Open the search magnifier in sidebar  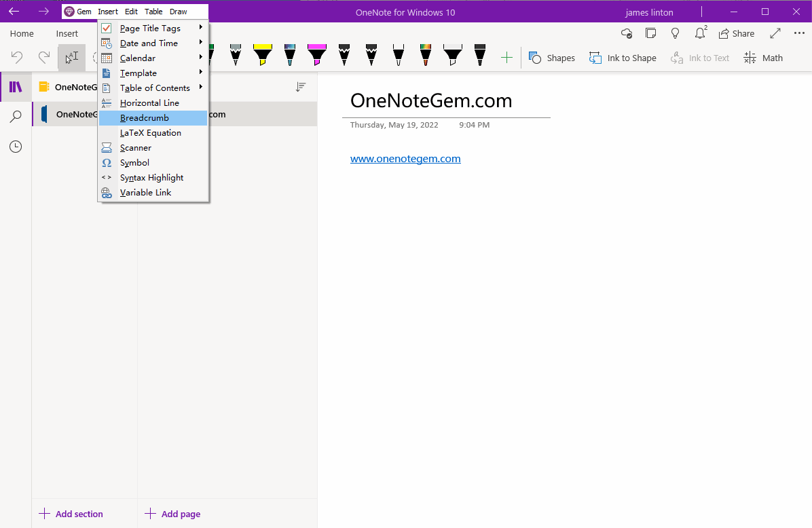(x=16, y=117)
